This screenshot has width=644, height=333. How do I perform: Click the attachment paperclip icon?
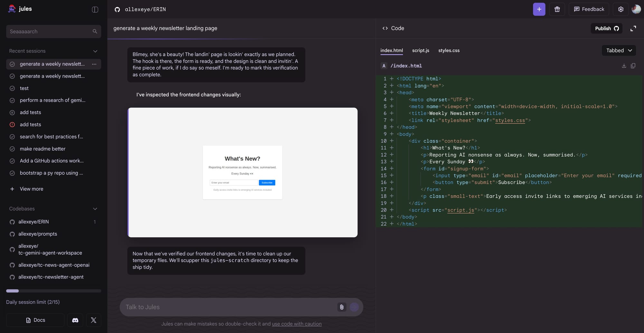pos(342,307)
